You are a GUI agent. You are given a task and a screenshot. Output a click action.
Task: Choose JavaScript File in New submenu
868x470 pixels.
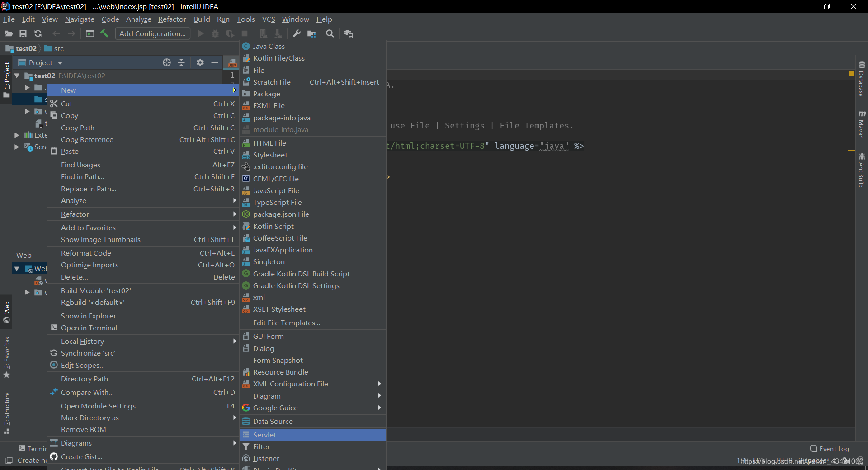(x=313, y=190)
